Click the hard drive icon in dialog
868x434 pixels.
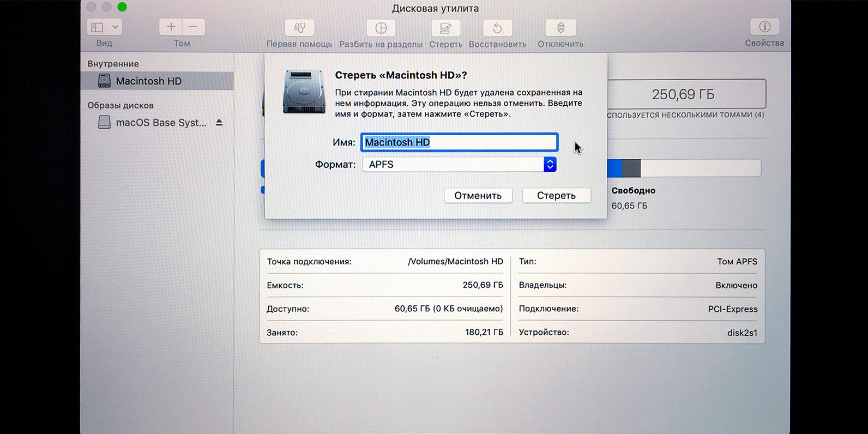pos(304,92)
